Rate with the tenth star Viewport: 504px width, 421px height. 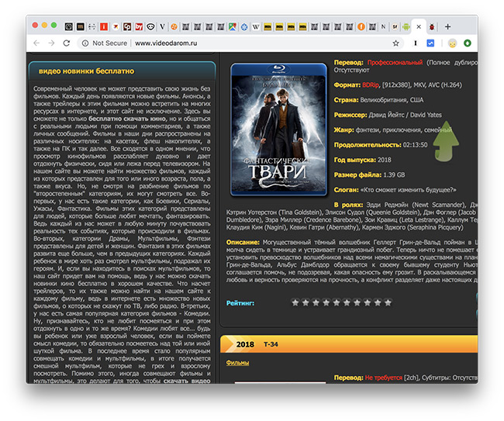tap(388, 302)
